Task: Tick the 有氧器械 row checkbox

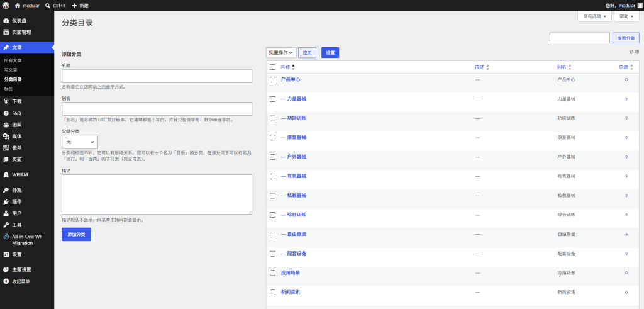Action: coord(273,176)
